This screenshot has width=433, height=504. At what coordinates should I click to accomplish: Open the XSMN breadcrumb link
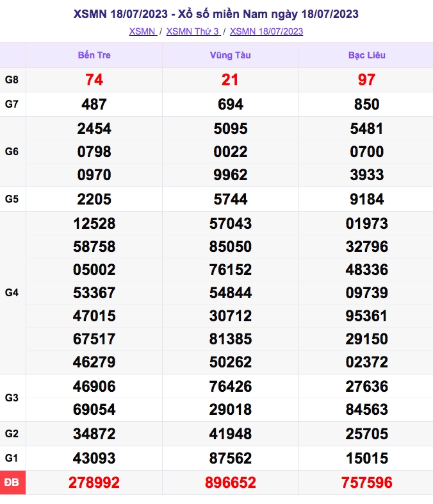(143, 31)
